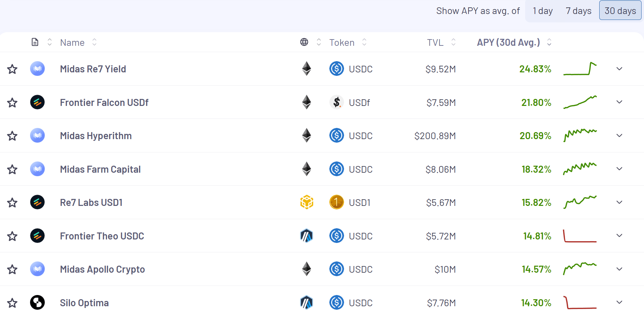Toggle favorite star for Silo Optima
644x316 pixels.
point(12,303)
